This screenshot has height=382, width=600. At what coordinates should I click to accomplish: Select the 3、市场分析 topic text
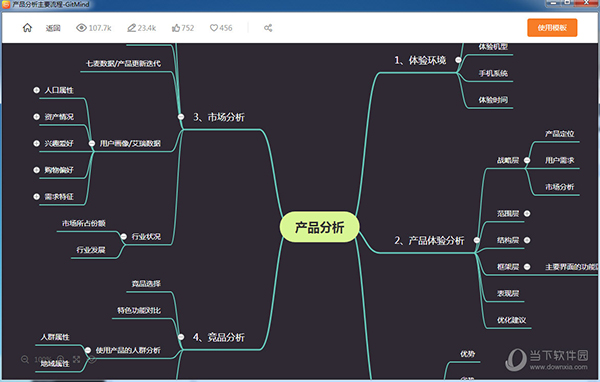click(x=218, y=117)
